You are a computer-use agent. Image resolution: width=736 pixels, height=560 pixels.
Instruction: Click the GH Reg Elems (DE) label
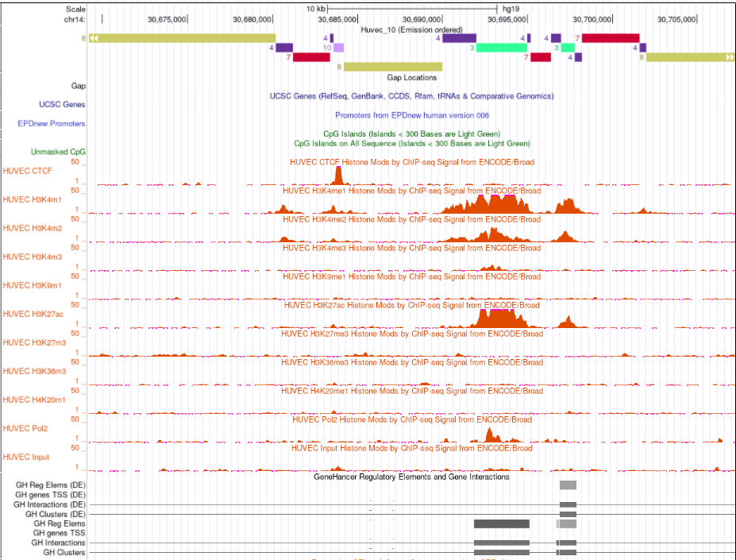pyautogui.click(x=51, y=485)
